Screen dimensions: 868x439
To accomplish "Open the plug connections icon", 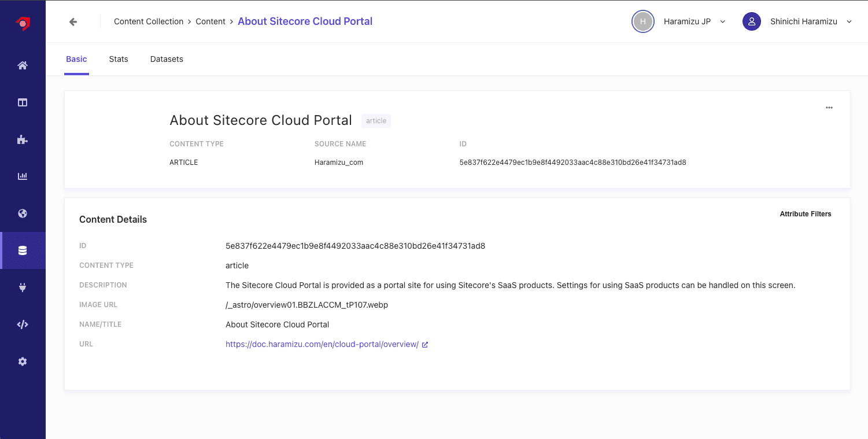I will 23,287.
